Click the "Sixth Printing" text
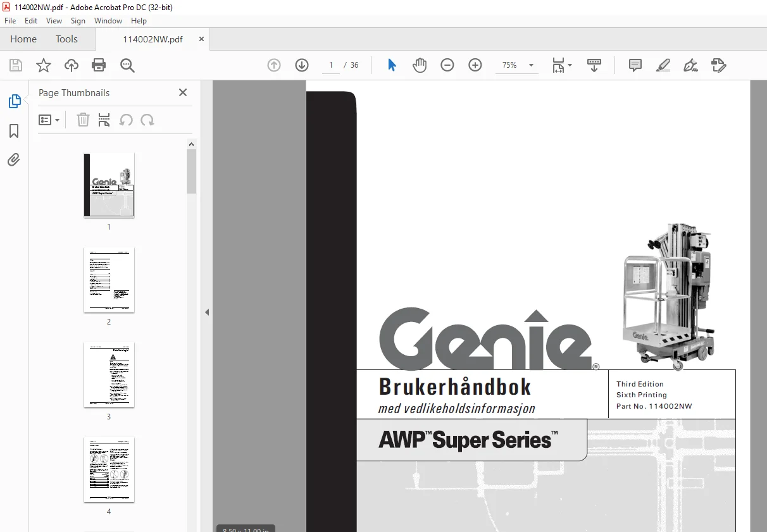The height and width of the screenshot is (532, 767). pyautogui.click(x=641, y=395)
